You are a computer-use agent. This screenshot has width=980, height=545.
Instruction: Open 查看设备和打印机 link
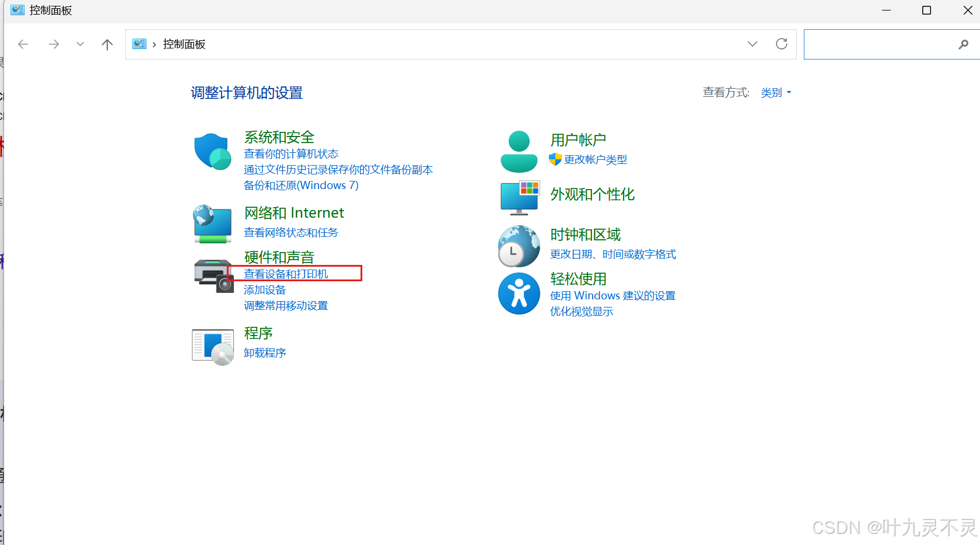286,274
